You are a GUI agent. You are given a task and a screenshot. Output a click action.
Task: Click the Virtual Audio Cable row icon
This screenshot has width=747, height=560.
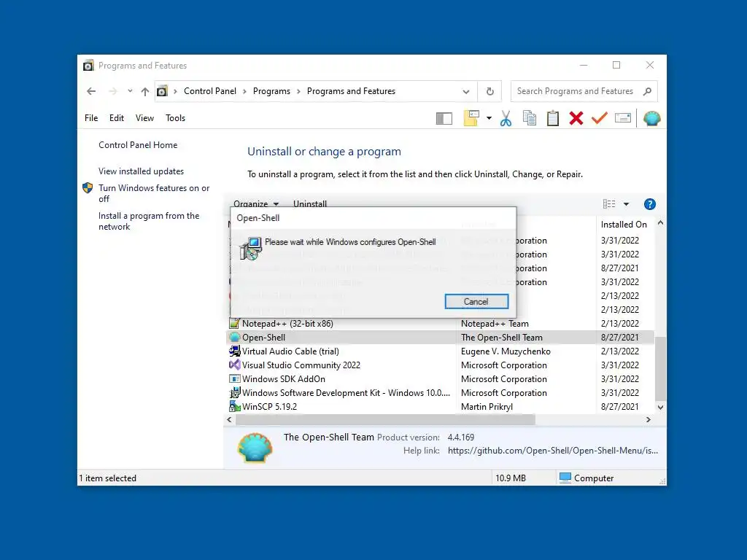click(x=234, y=351)
